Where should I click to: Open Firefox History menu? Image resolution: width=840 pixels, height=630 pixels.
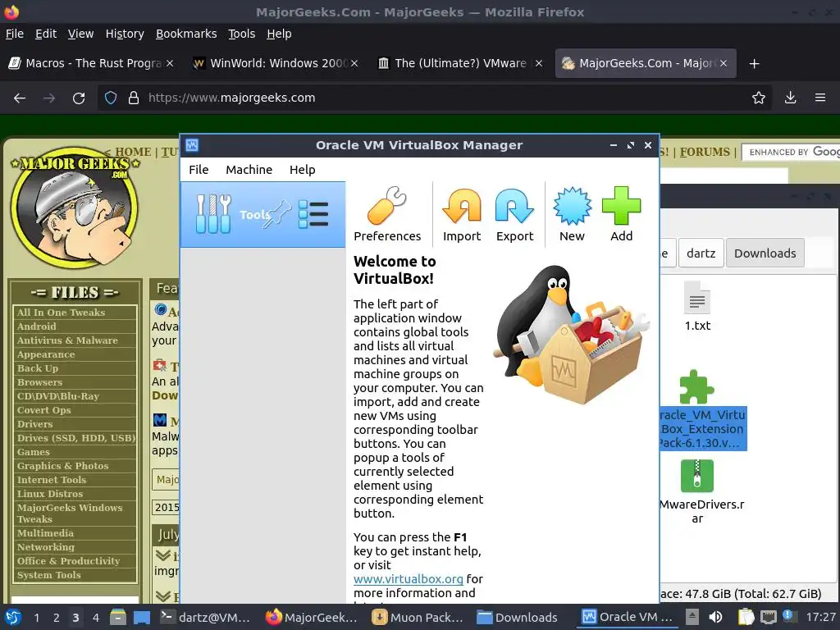(x=125, y=34)
